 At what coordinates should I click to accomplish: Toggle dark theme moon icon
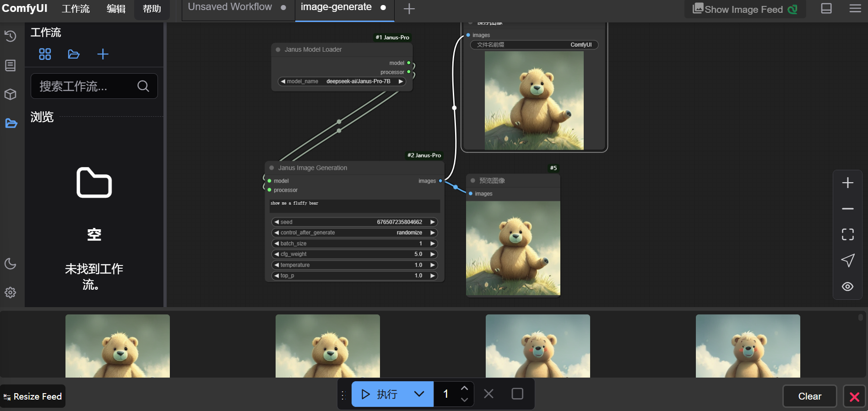(x=10, y=264)
